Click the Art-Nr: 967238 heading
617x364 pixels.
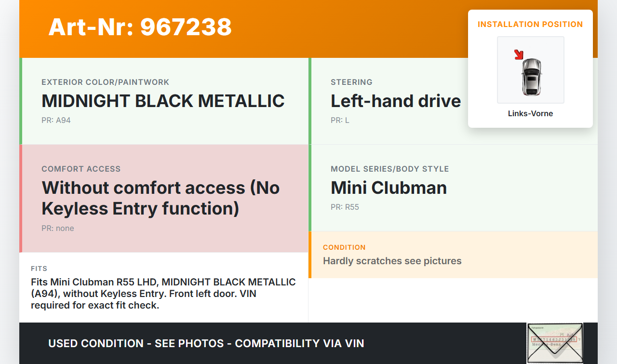click(140, 27)
